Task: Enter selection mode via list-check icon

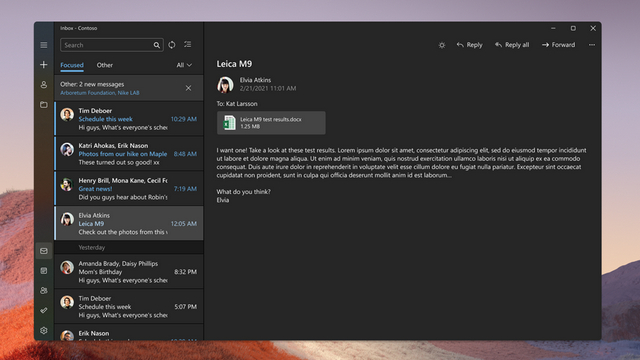Action: 187,44
